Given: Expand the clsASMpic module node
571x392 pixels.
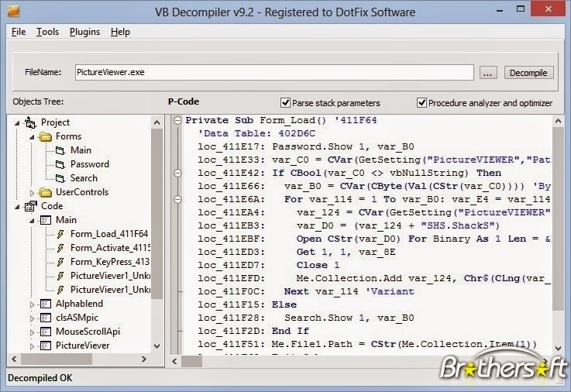Looking at the screenshot, I should pyautogui.click(x=32, y=318).
